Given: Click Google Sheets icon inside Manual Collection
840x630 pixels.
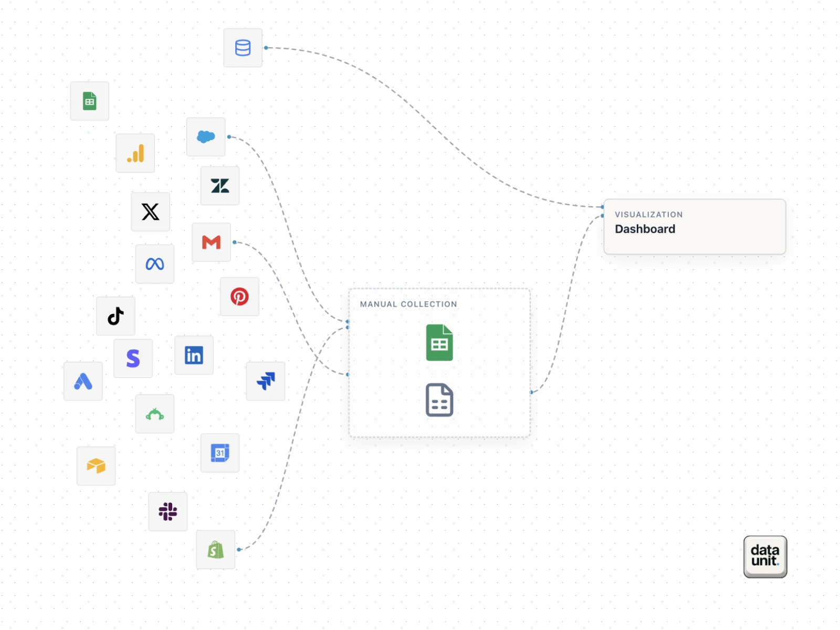Looking at the screenshot, I should click(x=439, y=343).
